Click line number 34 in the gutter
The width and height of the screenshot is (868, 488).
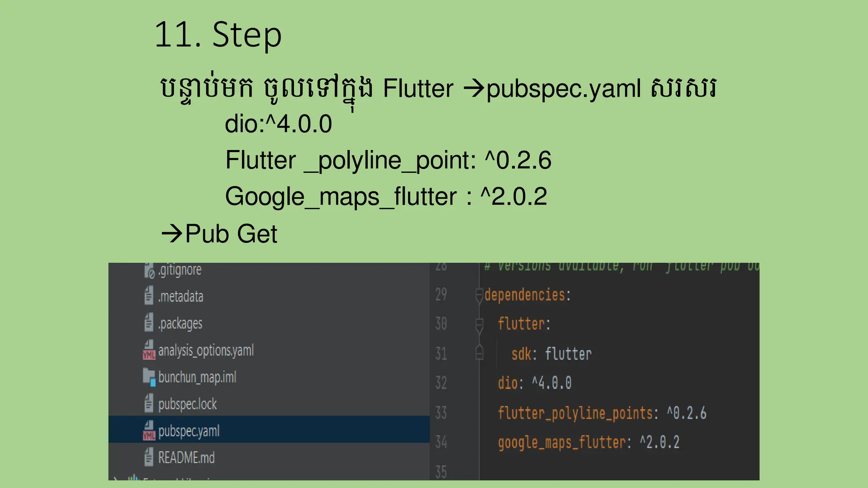click(x=441, y=442)
